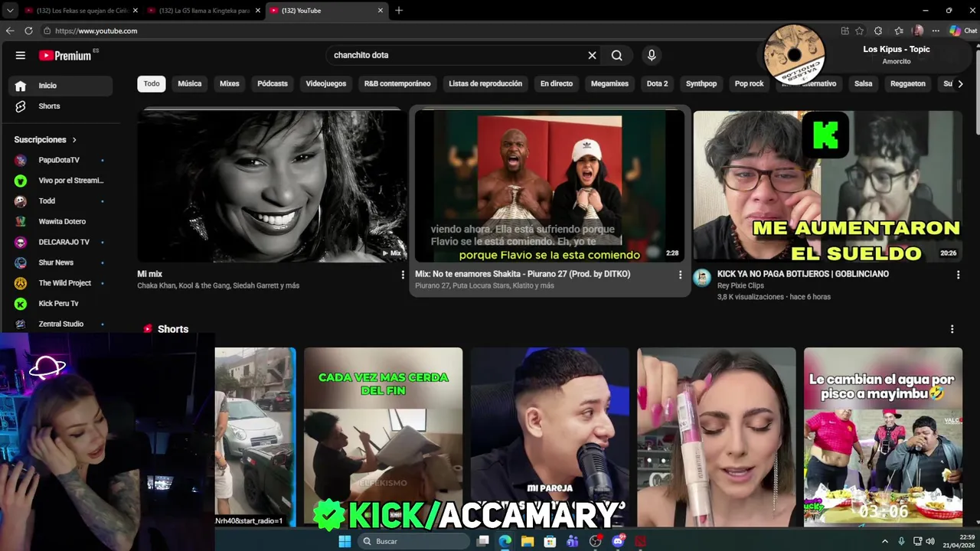Clear the search text with the X icon
The height and width of the screenshot is (551, 980).
pos(592,55)
